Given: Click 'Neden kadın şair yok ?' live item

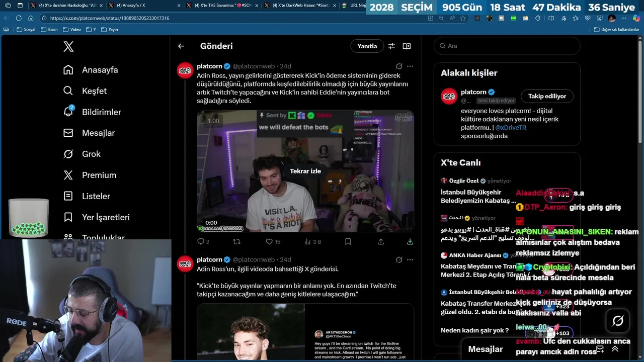Looking at the screenshot, I should click(475, 330).
